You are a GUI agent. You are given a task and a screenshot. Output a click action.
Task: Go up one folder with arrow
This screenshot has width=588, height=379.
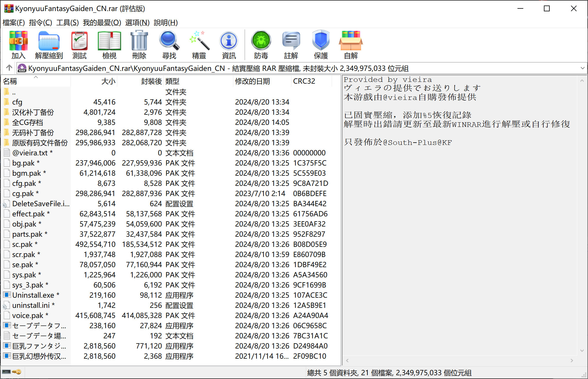(9, 68)
